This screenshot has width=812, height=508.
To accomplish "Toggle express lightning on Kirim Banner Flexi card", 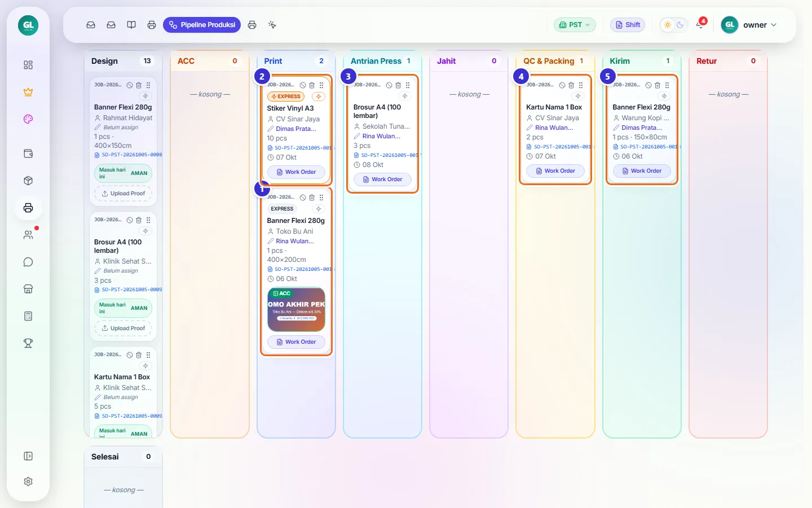I will point(664,96).
